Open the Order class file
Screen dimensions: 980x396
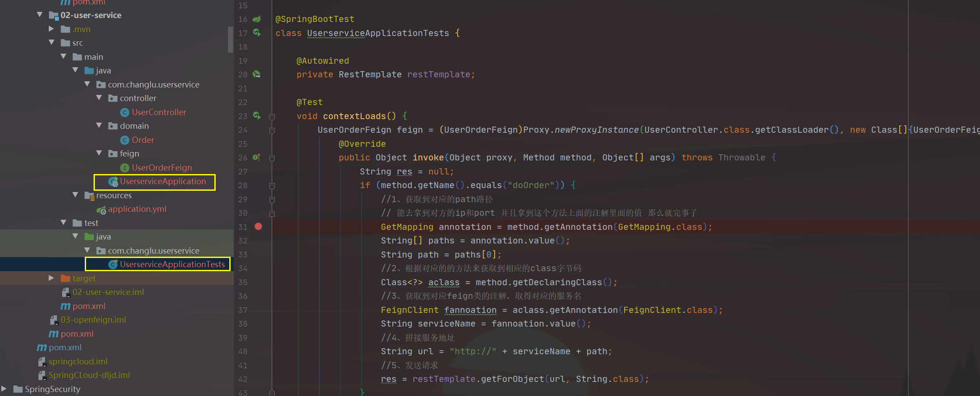tap(143, 140)
